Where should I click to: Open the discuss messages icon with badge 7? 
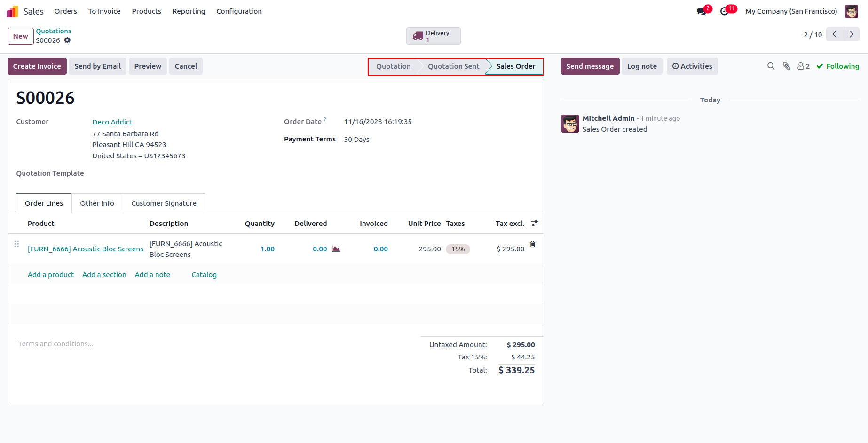702,11
